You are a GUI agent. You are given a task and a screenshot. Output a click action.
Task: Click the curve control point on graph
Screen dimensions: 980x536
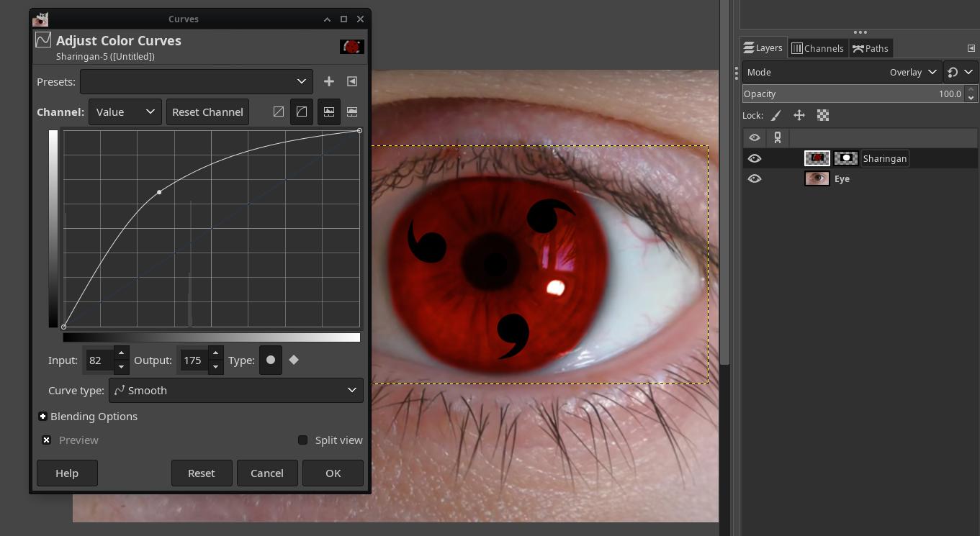159,192
